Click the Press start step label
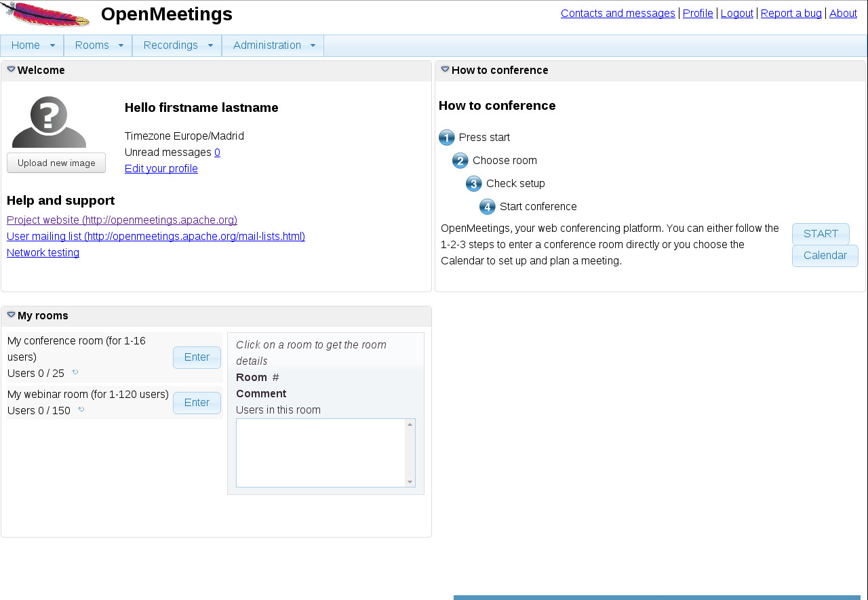 pyautogui.click(x=484, y=138)
